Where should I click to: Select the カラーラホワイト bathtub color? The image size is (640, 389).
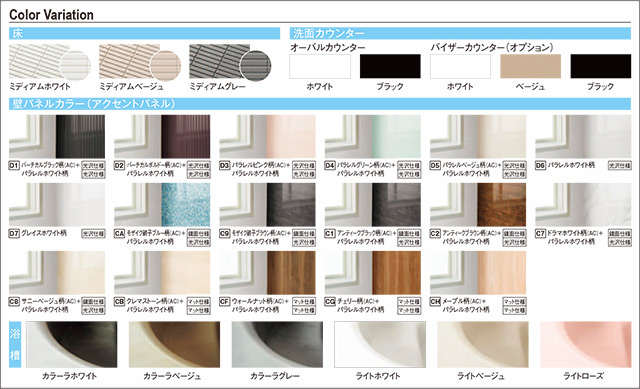pos(71,345)
